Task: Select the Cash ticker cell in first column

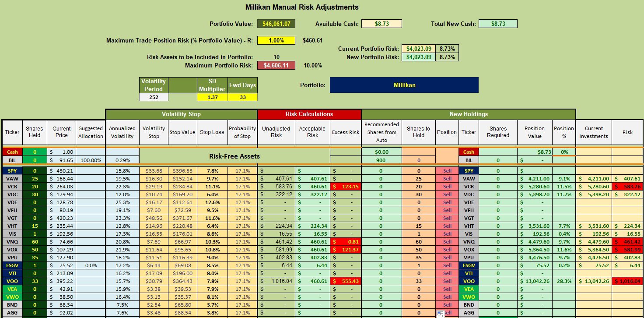Action: tap(12, 152)
